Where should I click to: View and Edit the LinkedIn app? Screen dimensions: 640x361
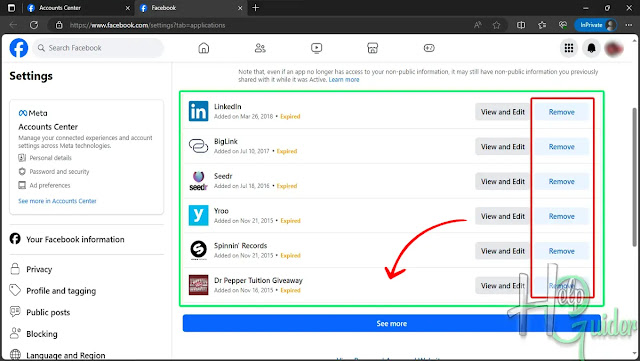coord(502,112)
